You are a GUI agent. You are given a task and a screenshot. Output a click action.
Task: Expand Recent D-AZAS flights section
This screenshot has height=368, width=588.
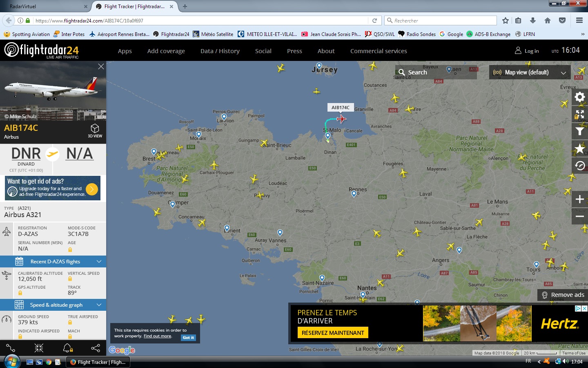coord(53,261)
